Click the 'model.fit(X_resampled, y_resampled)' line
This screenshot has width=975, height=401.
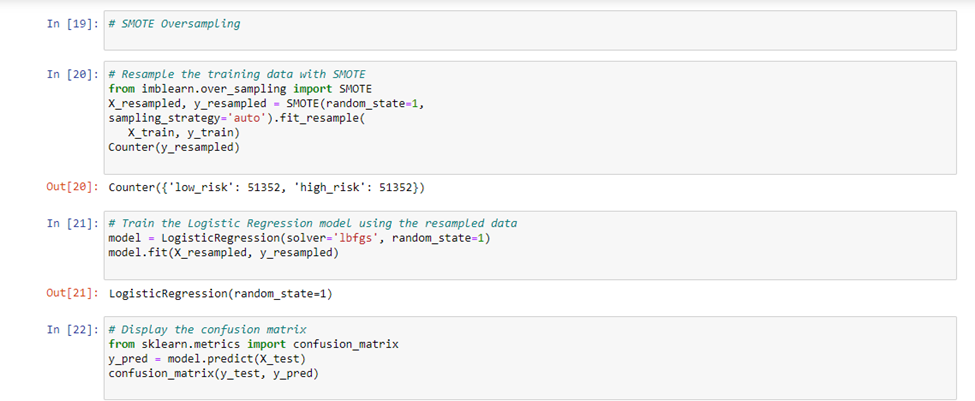223,251
